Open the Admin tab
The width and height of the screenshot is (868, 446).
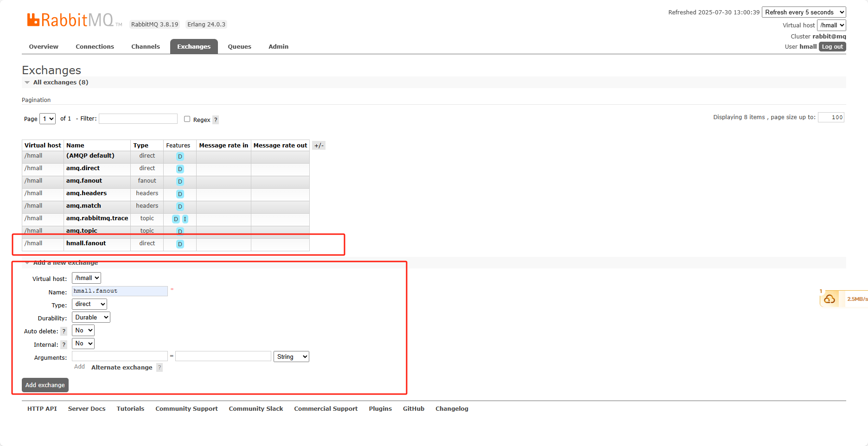[x=279, y=46]
